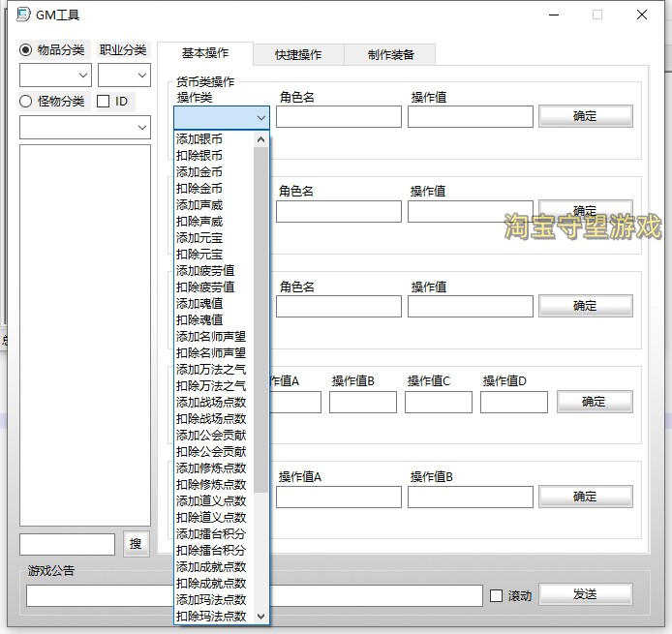Choose 添加成就点数 from the list
Screen dimensions: 672x634
(x=214, y=567)
